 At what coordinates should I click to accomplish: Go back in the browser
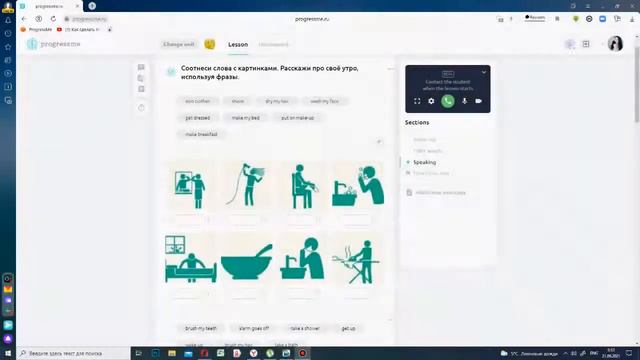click(24, 19)
